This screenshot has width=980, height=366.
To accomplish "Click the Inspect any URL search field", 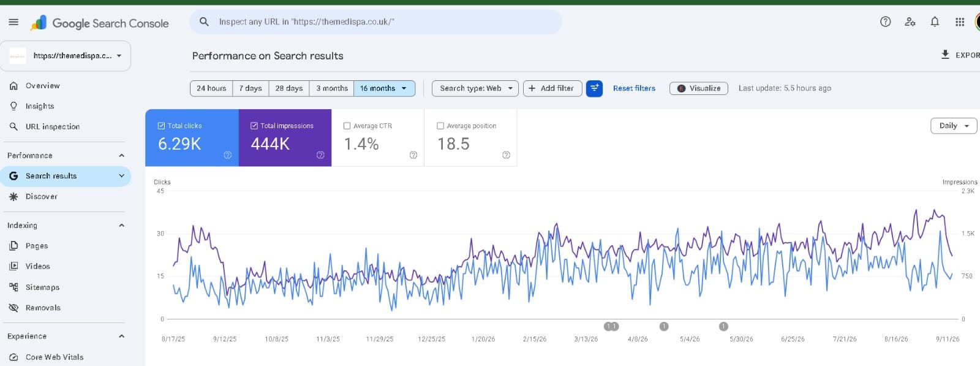I will click(375, 21).
